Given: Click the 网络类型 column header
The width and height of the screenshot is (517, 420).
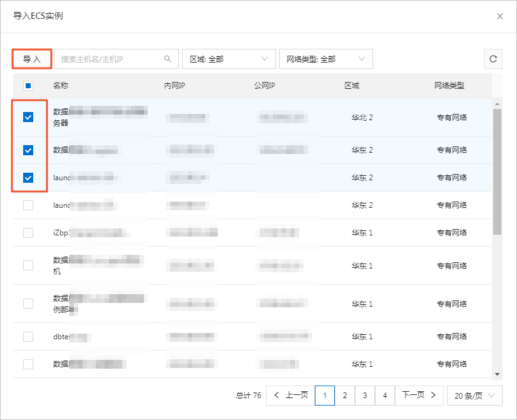Looking at the screenshot, I should [x=449, y=86].
